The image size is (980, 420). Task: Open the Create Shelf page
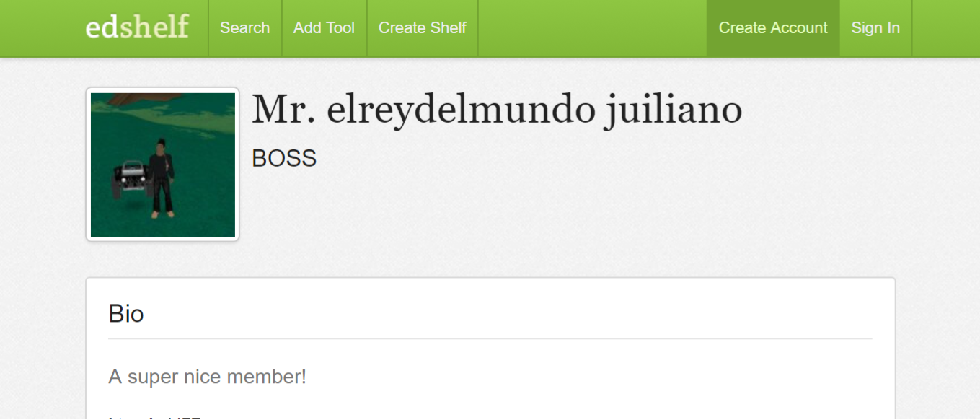point(422,28)
